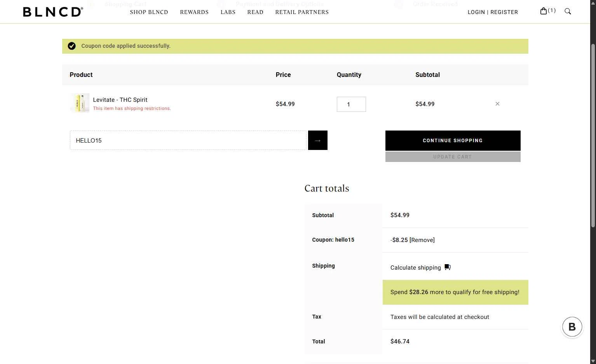Click the -$8.25 coupon discount amount
Screen dimensions: 596x364
399,240
